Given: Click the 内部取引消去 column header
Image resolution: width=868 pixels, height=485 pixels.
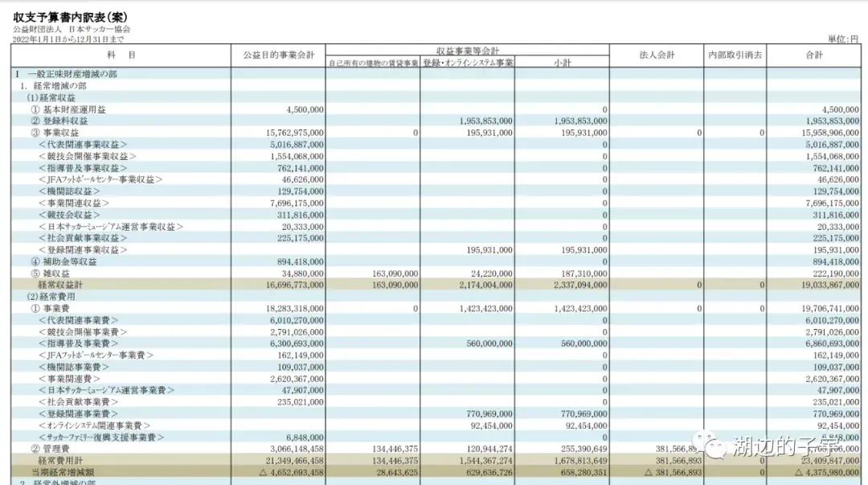Looking at the screenshot, I should tap(735, 55).
